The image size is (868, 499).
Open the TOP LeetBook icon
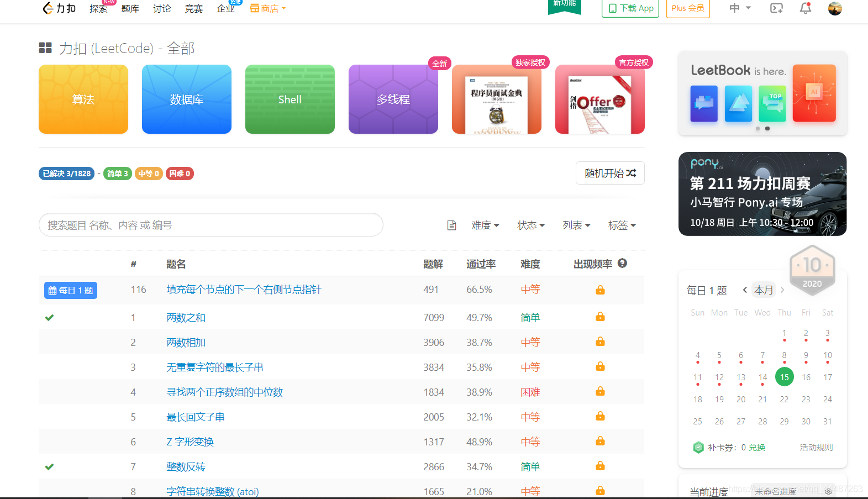[772, 104]
